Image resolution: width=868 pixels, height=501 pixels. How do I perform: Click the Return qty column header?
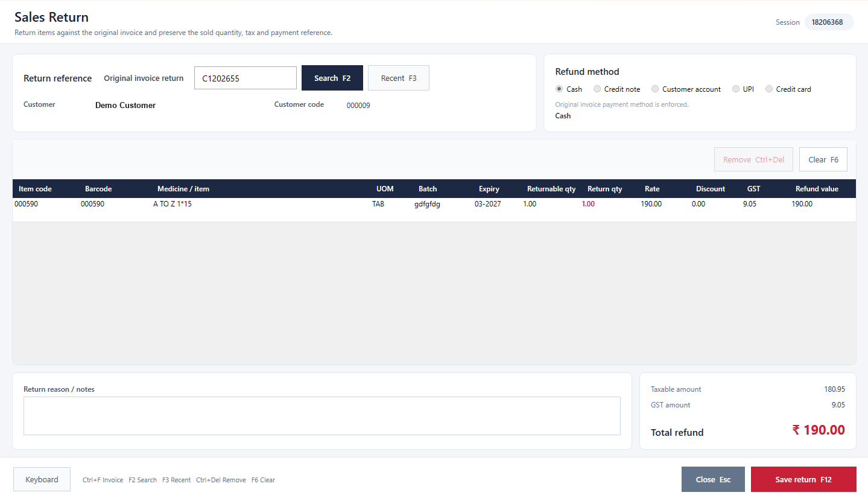[x=604, y=189]
